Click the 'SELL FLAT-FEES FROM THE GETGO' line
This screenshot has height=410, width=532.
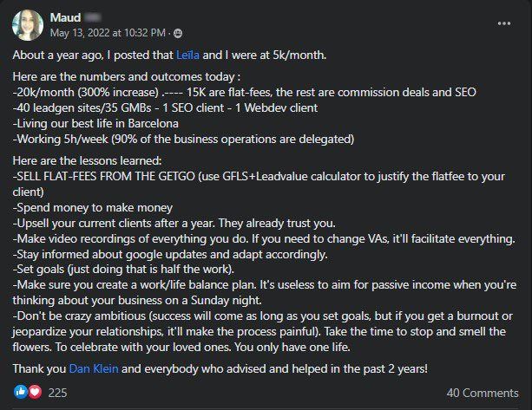pos(259,184)
